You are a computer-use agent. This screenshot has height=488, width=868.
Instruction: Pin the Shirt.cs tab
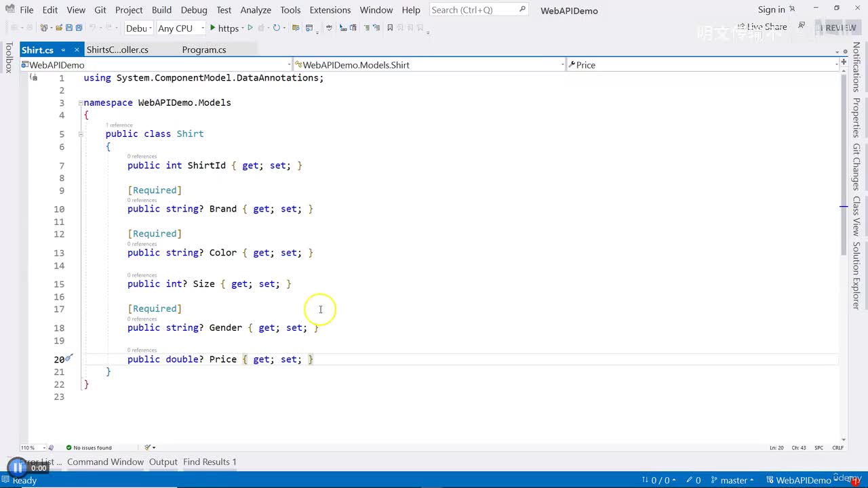pos(63,50)
